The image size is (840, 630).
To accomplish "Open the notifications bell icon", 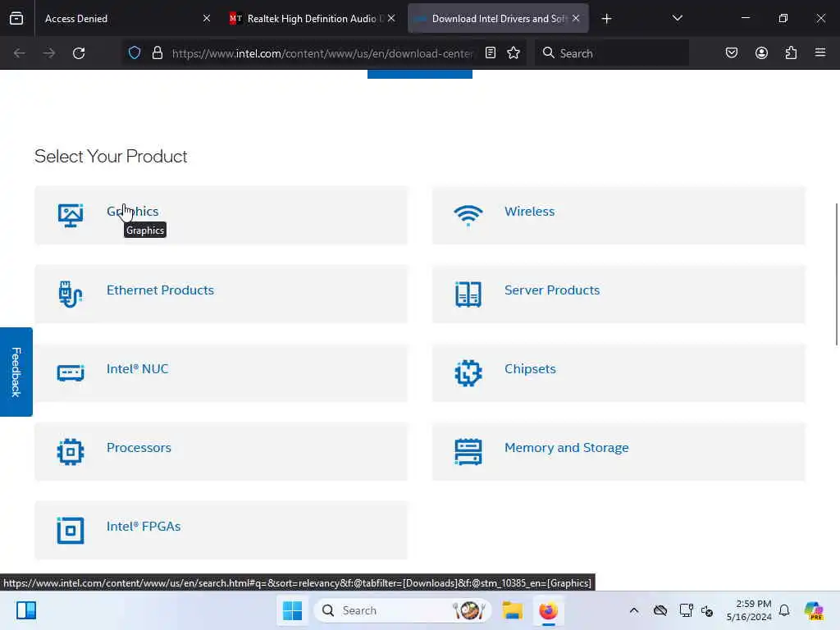I will pos(784,610).
